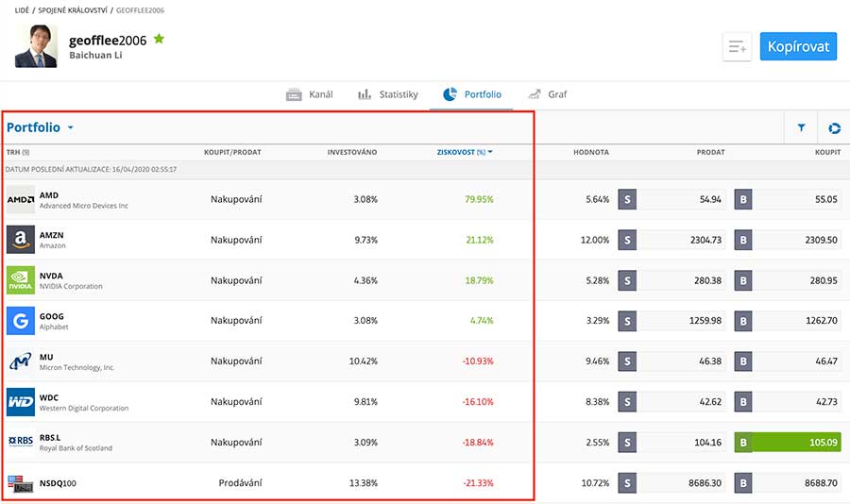Viewport: 850px width, 504px height.
Task: Select the Western Digital logo icon
Action: 21,402
